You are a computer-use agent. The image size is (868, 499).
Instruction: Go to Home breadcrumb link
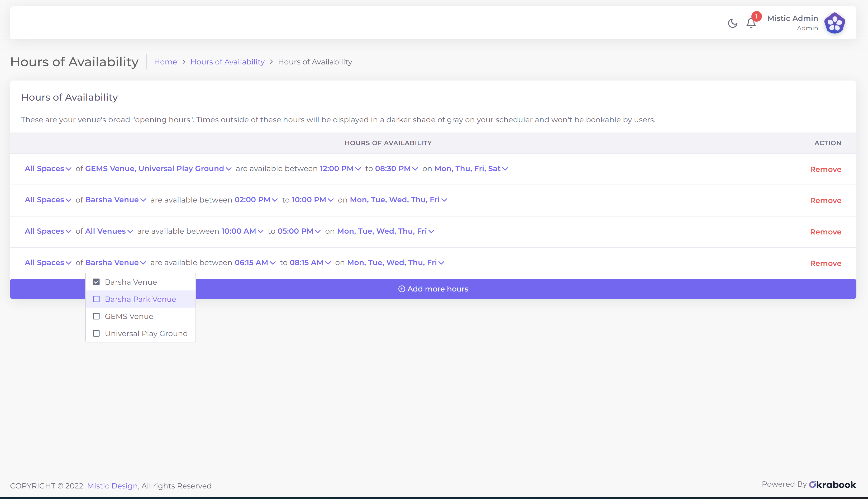(x=165, y=62)
